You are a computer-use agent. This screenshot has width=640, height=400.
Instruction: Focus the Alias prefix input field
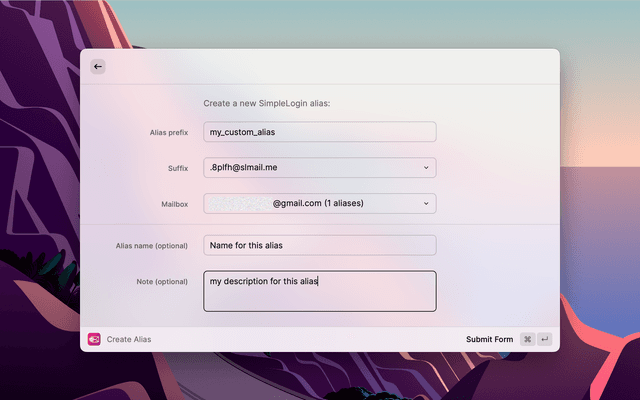(320, 132)
